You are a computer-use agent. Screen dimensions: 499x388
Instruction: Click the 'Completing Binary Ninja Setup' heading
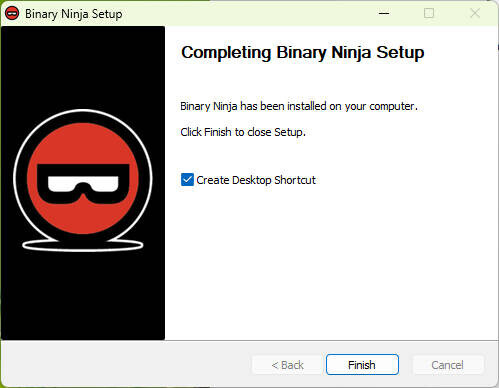[303, 53]
